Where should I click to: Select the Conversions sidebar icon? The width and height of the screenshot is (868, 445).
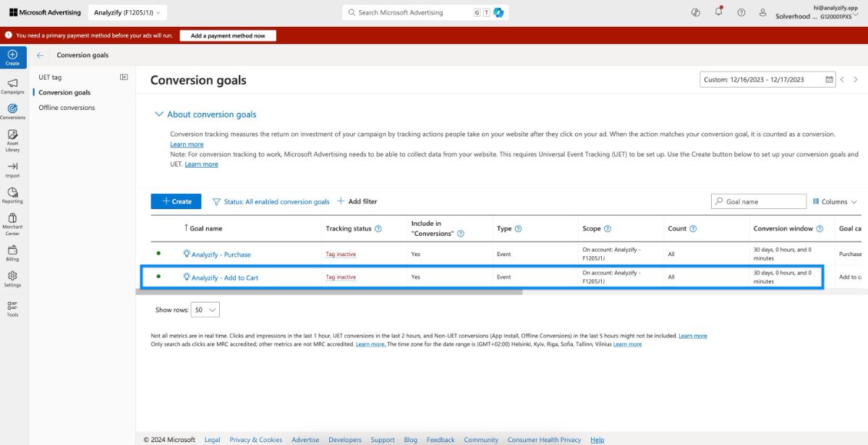tap(12, 111)
